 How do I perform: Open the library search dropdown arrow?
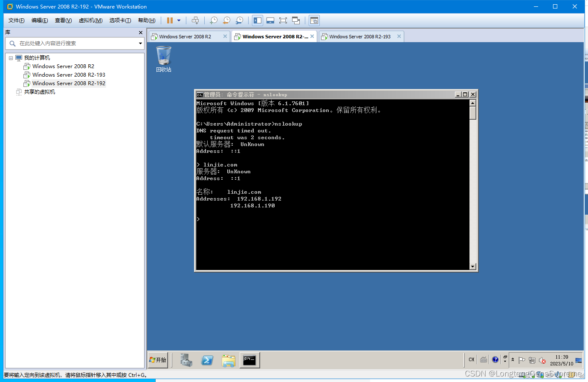pyautogui.click(x=140, y=43)
